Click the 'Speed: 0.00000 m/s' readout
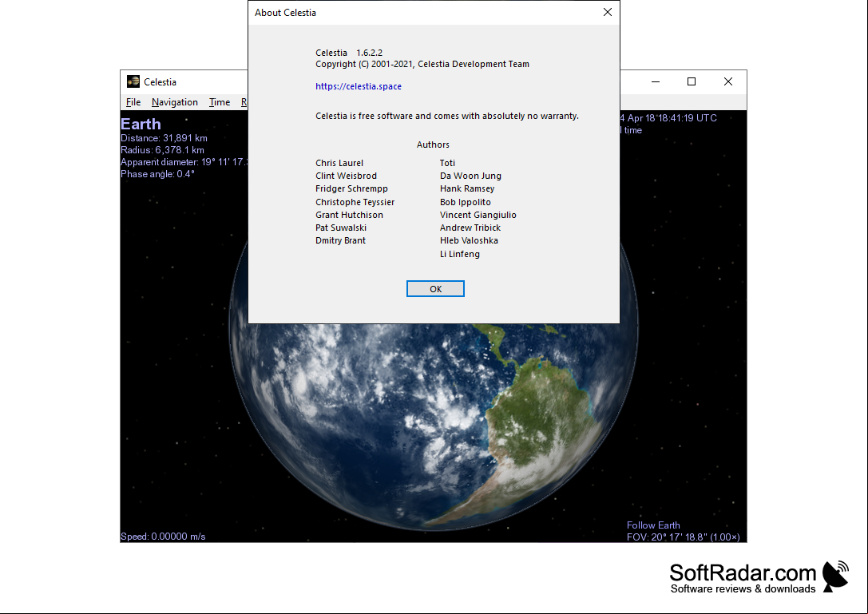Screen dimensions: 868x614 pyautogui.click(x=163, y=536)
